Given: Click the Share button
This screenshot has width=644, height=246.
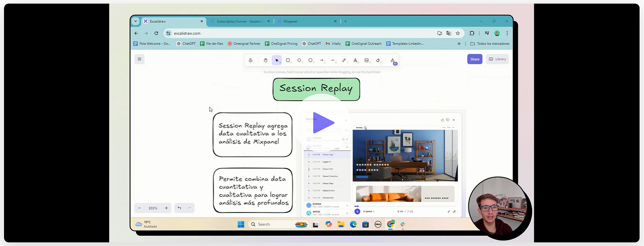Looking at the screenshot, I should (x=475, y=59).
